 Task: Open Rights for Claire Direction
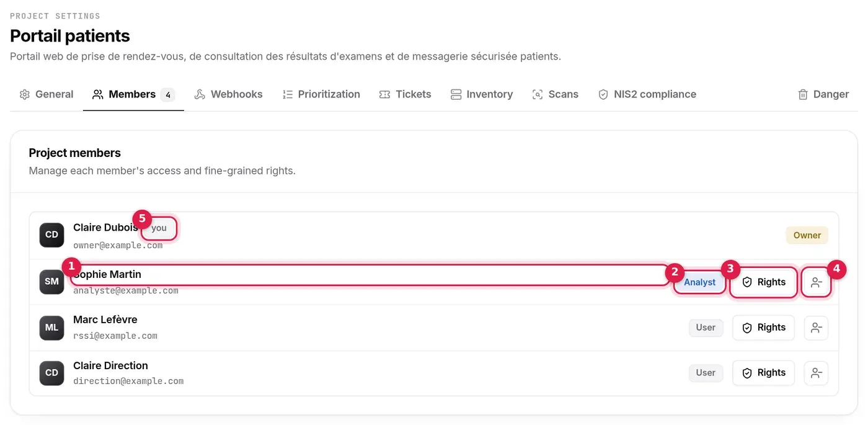point(763,373)
